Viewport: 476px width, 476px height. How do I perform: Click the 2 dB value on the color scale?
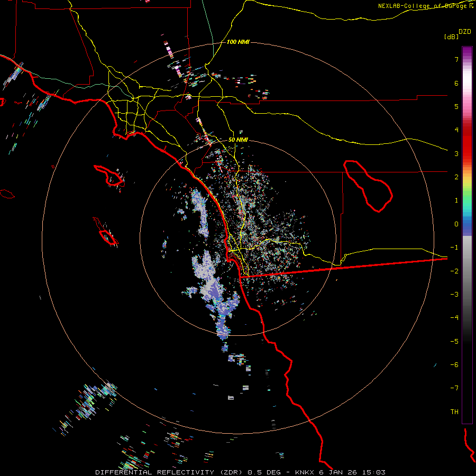click(x=456, y=177)
